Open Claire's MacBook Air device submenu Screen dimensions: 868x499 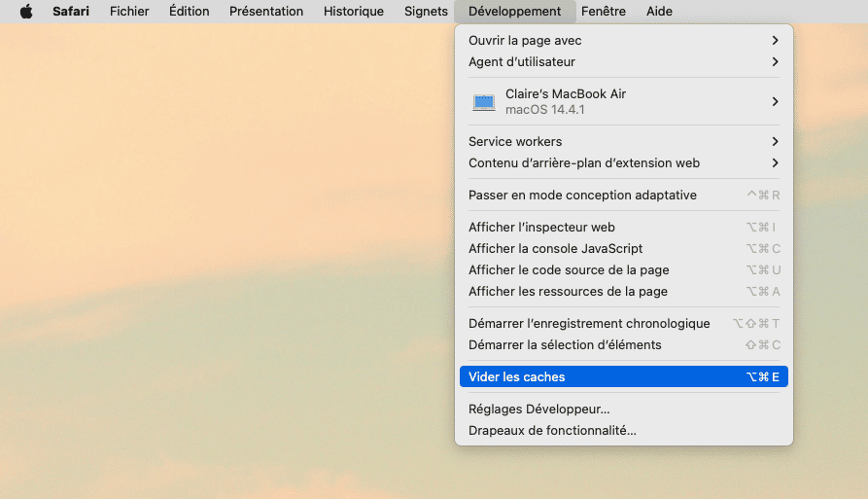624,101
